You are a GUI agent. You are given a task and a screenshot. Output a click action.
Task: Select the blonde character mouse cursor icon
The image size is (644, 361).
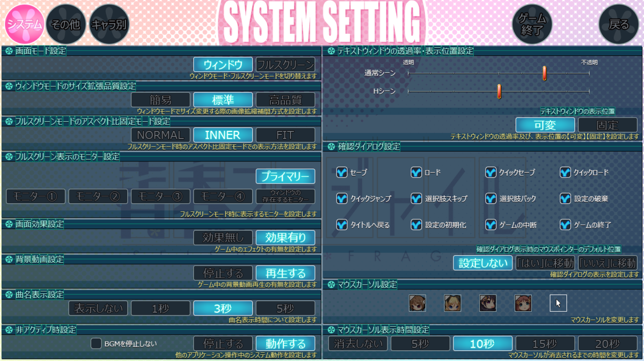452,303
